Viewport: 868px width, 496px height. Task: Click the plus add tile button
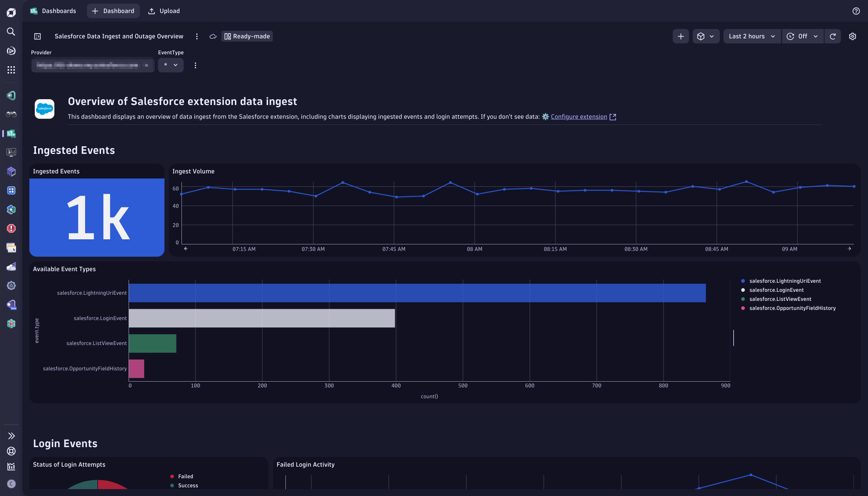[681, 36]
